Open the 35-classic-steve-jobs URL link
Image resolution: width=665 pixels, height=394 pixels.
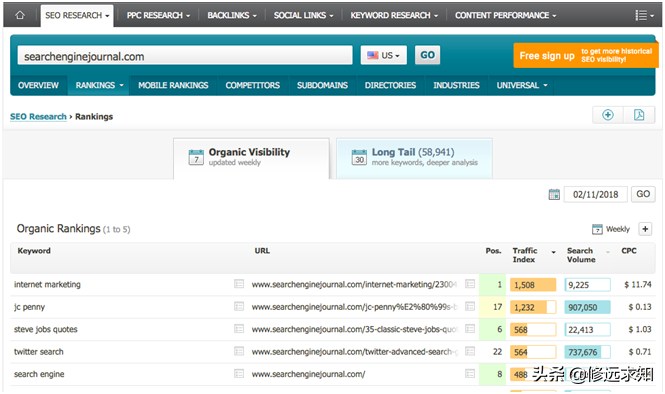355,329
